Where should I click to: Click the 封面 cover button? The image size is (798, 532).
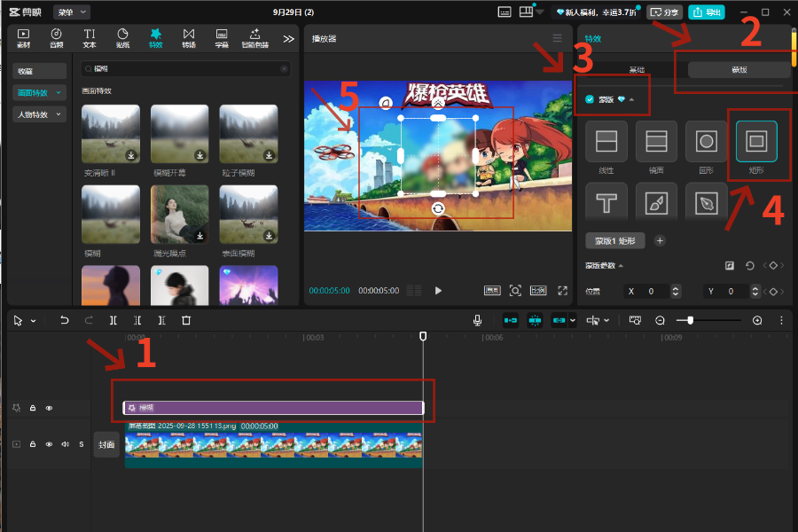click(x=106, y=444)
